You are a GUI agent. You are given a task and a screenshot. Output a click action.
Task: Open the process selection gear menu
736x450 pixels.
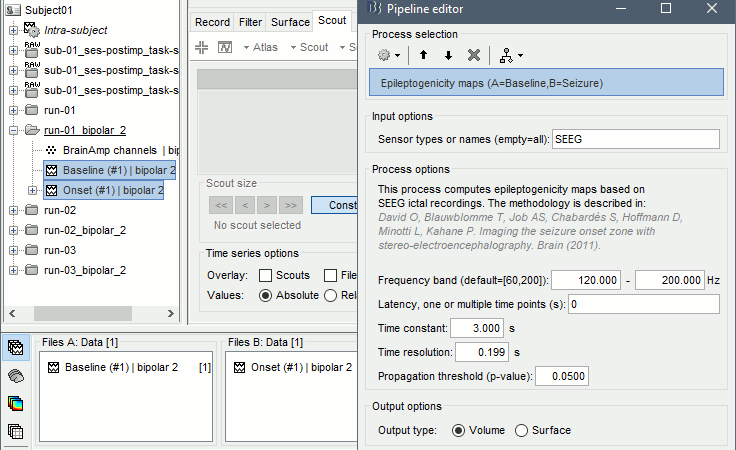[389, 54]
